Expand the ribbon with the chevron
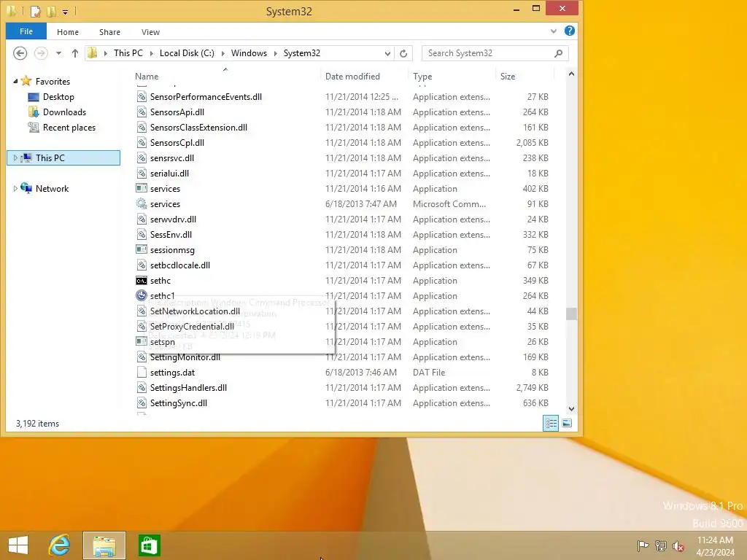 [554, 31]
